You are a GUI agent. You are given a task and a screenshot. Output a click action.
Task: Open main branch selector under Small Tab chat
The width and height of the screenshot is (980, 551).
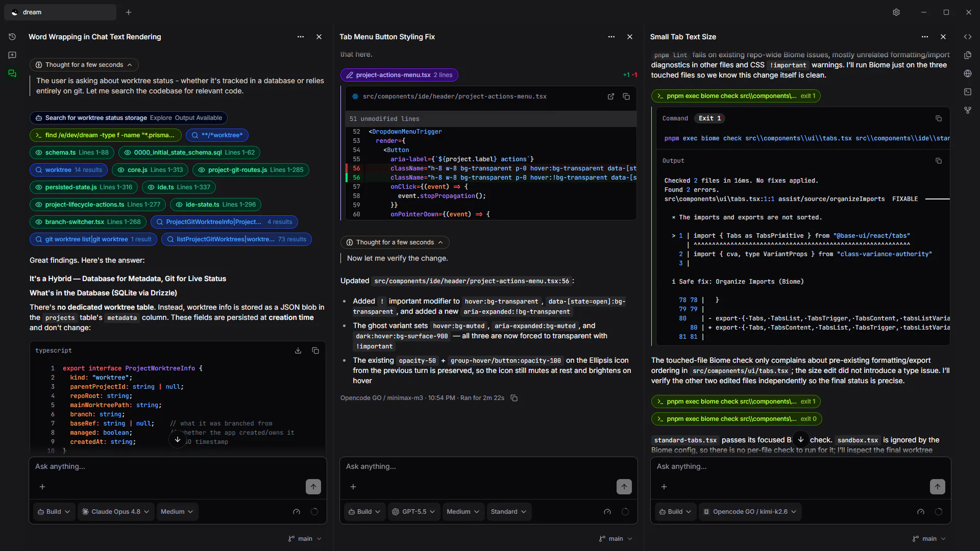coord(929,539)
